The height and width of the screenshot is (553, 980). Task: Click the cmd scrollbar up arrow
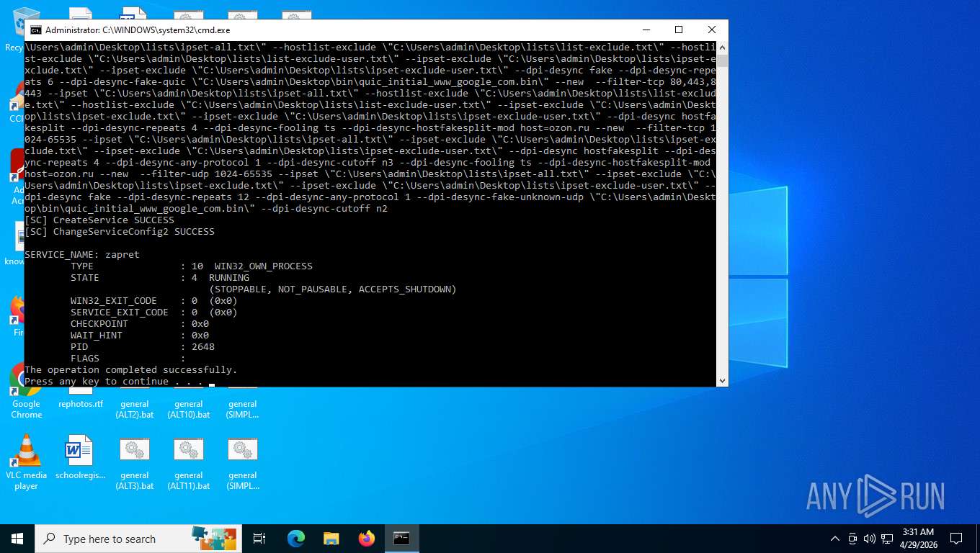[722, 48]
